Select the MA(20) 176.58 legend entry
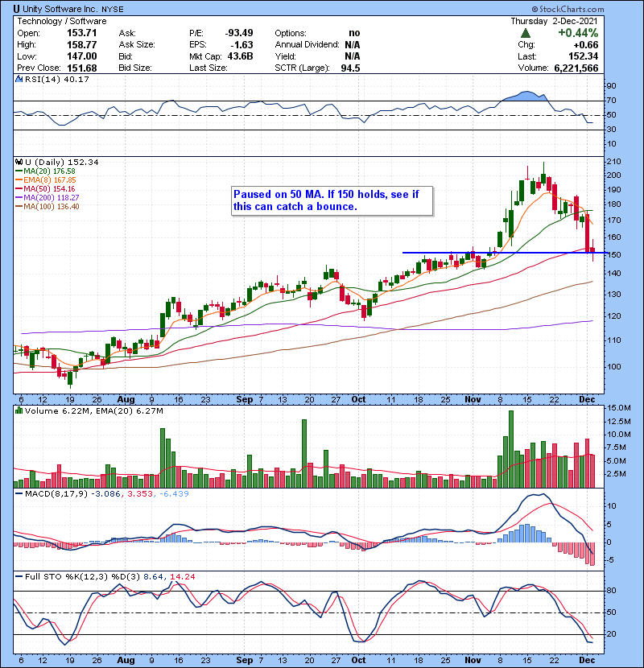644x668 pixels. point(45,171)
